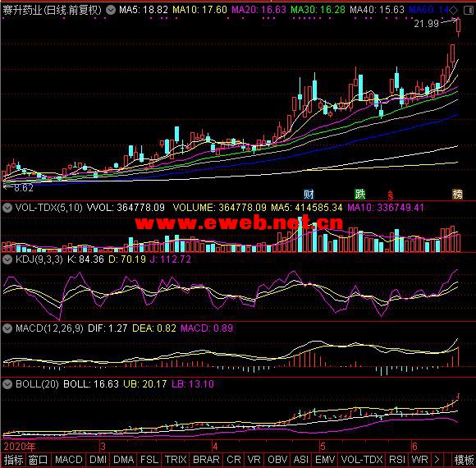Select the OBV indicator tab
This screenshot has height=468, width=476.
tap(277, 460)
